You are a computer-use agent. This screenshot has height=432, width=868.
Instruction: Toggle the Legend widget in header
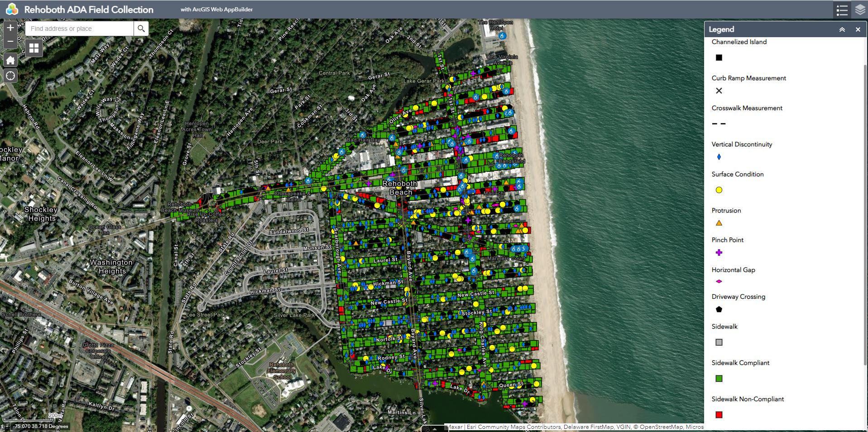click(842, 10)
